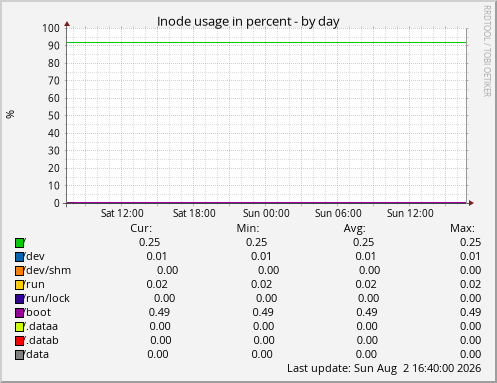The width and height of the screenshot is (497, 383).
Task: Click the 'Cur:' column header
Action: [x=141, y=228]
